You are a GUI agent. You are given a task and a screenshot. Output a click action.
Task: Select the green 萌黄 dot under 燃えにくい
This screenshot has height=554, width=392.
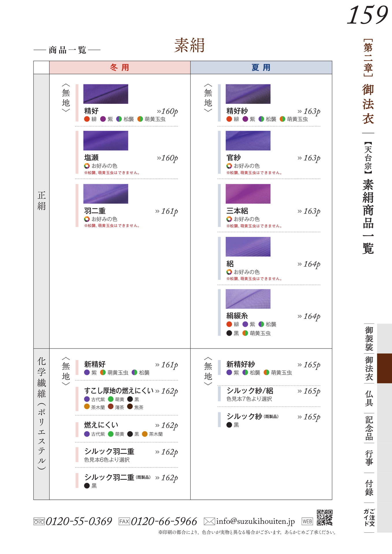111,434
